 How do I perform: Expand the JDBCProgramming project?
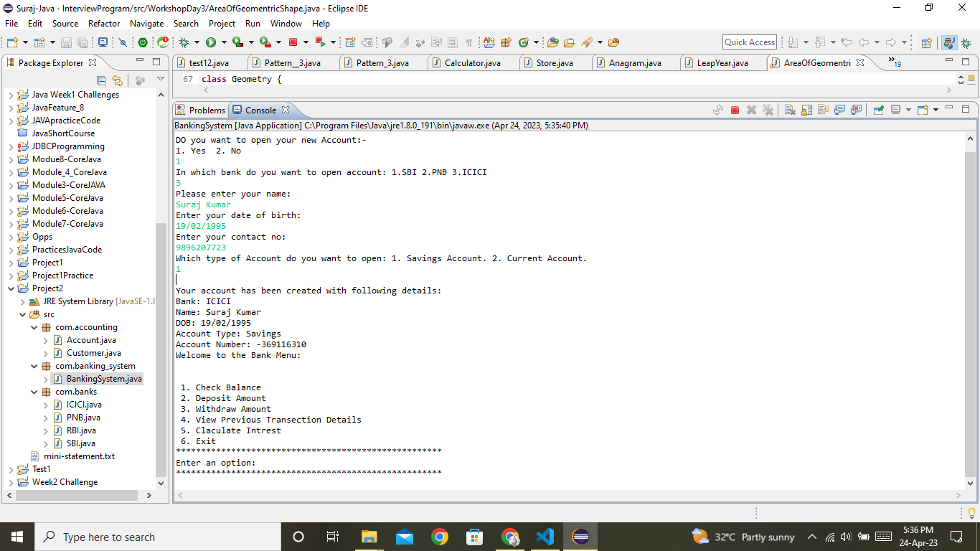coord(11,146)
